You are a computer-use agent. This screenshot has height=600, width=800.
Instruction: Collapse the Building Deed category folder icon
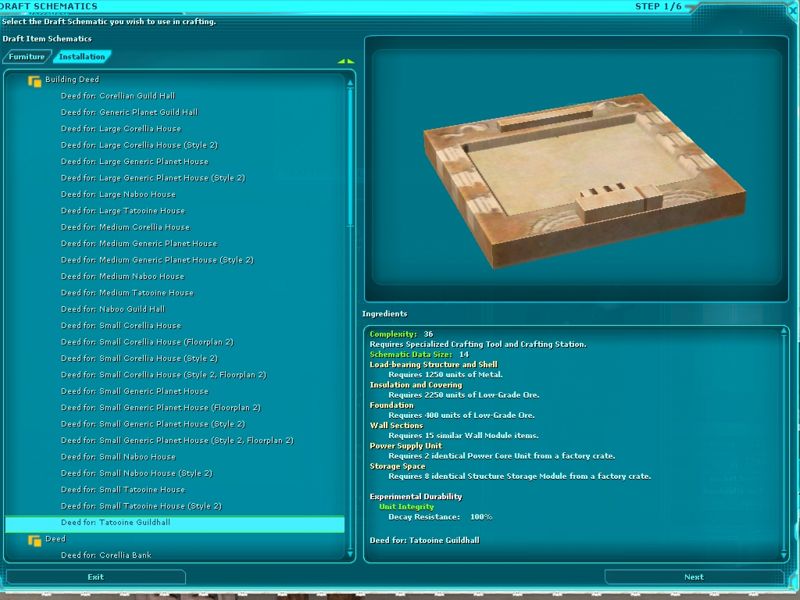pyautogui.click(x=35, y=80)
